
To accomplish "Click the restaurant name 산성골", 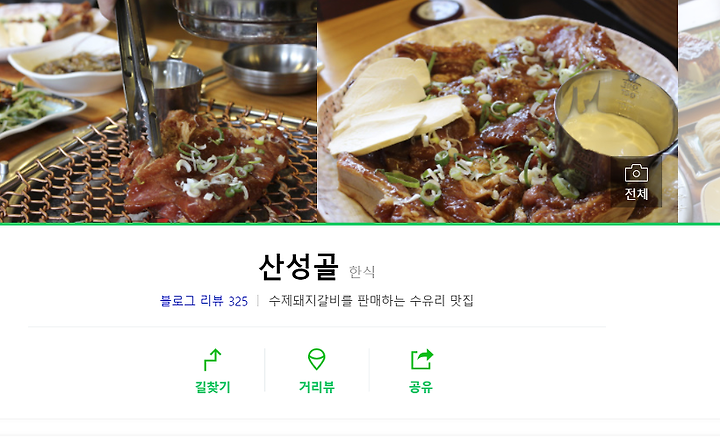I will point(299,267).
